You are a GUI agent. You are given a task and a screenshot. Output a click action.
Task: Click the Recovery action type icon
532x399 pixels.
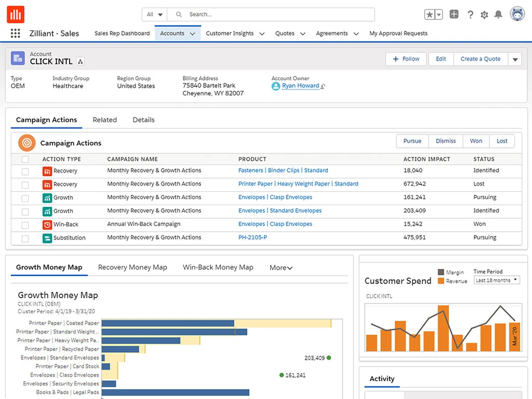(x=47, y=170)
